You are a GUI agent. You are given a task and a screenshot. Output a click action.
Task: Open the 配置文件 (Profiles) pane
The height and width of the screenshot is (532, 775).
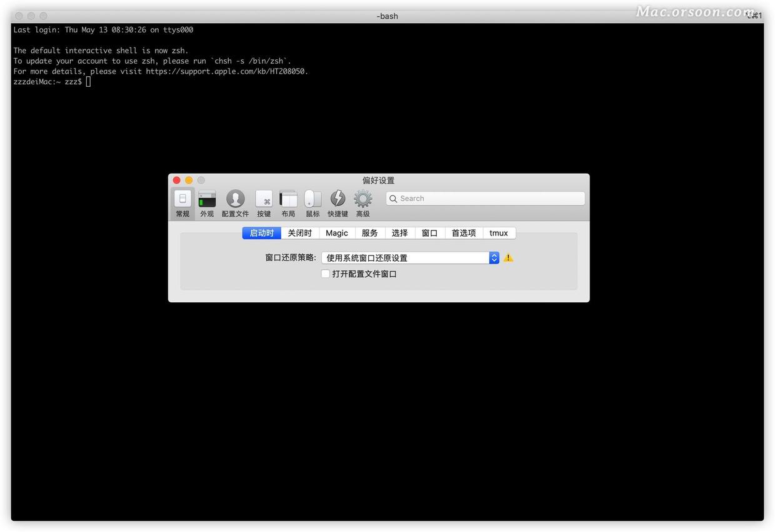pos(235,201)
